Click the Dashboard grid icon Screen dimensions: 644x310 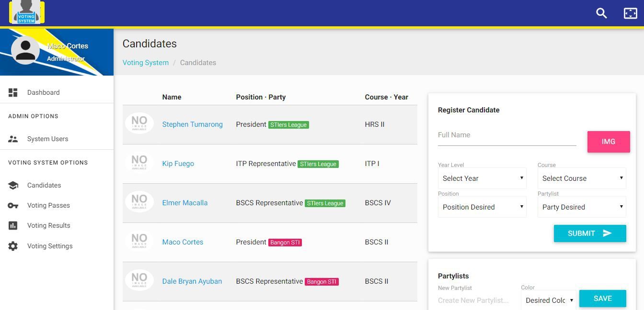point(13,92)
